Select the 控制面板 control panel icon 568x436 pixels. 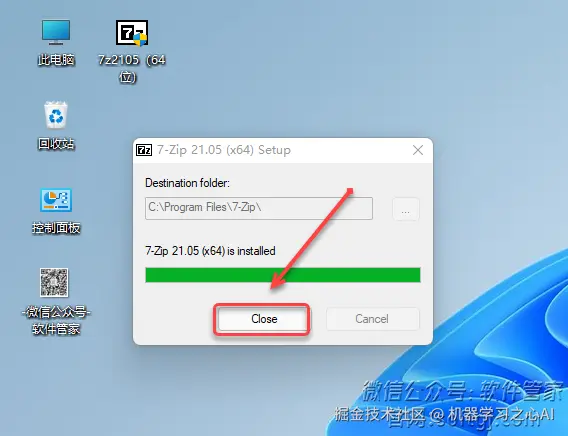[56, 200]
